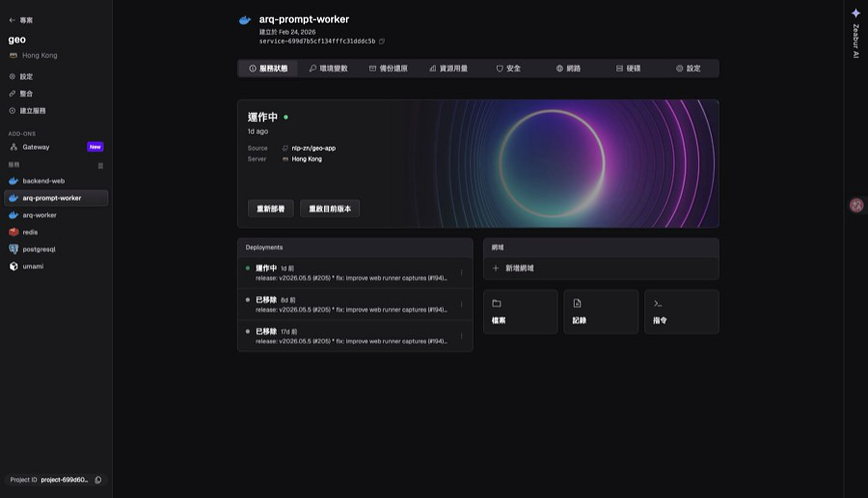Click the redeploy button
The image size is (868, 498).
[271, 208]
